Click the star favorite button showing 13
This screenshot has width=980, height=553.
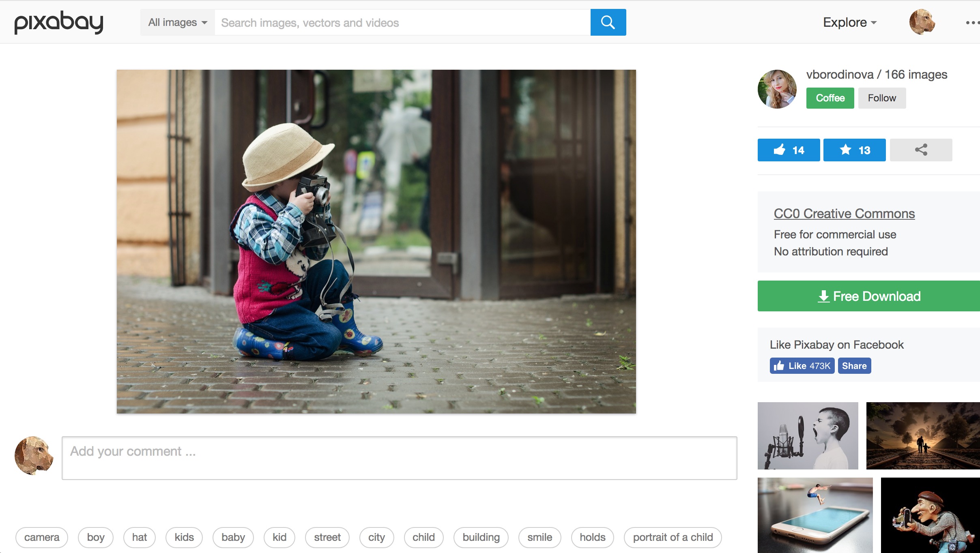(x=854, y=150)
